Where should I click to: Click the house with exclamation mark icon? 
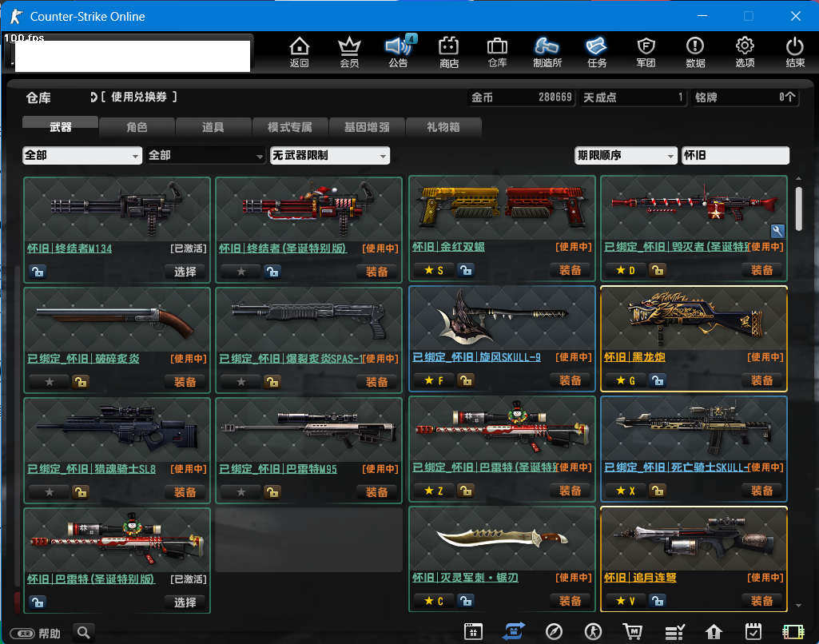tap(714, 632)
